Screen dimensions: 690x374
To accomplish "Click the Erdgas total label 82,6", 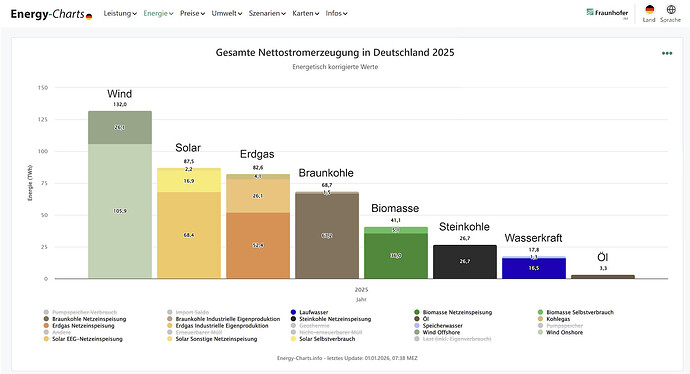I will (258, 168).
